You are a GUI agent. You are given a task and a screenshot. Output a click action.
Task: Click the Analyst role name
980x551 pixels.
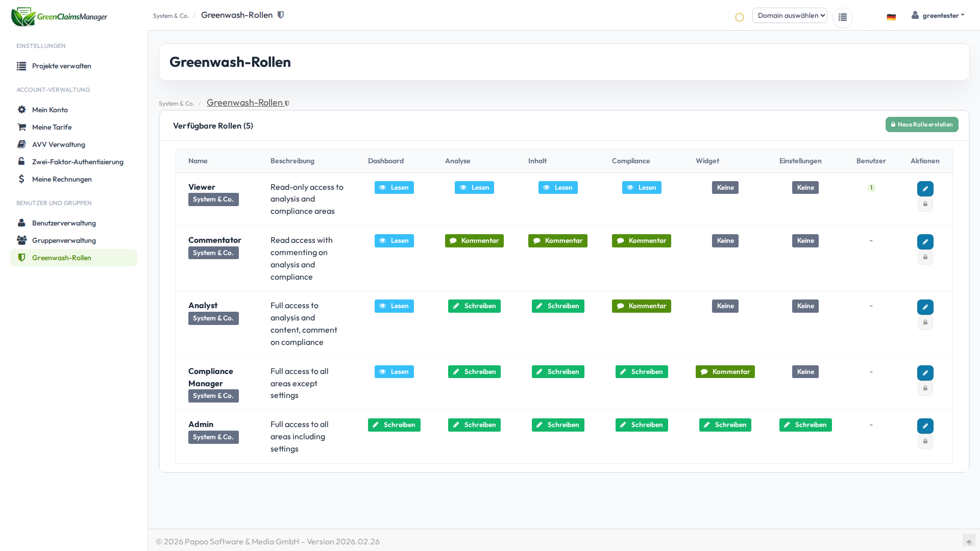pyautogui.click(x=203, y=305)
